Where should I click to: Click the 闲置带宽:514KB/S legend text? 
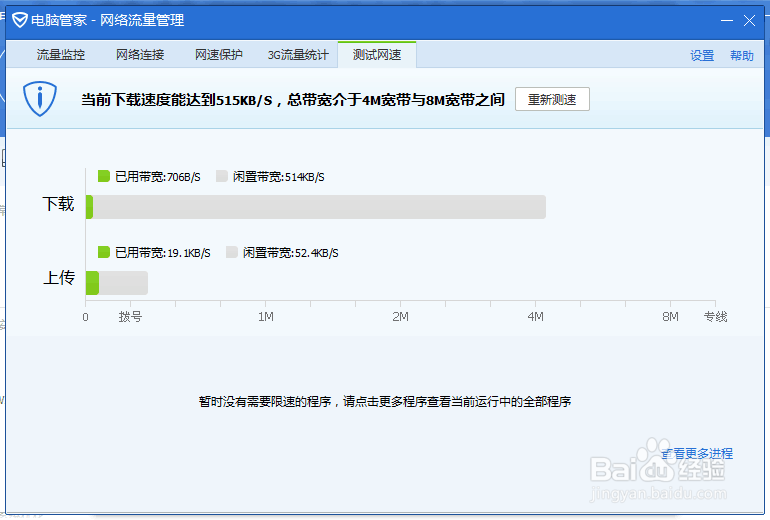278,177
